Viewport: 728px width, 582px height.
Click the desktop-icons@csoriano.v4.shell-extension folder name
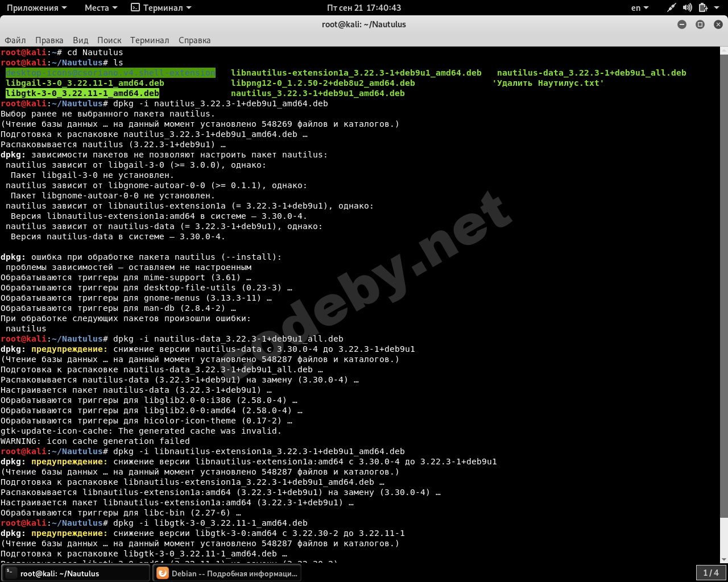(x=111, y=73)
